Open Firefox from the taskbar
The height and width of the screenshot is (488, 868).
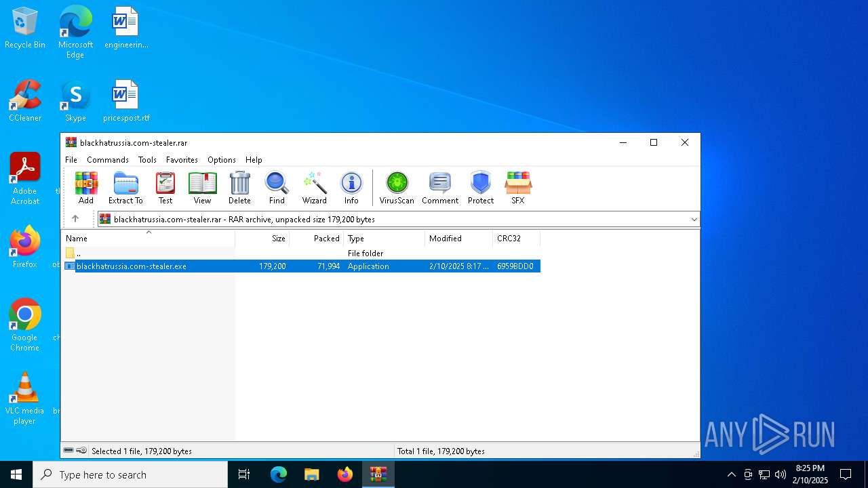point(344,474)
